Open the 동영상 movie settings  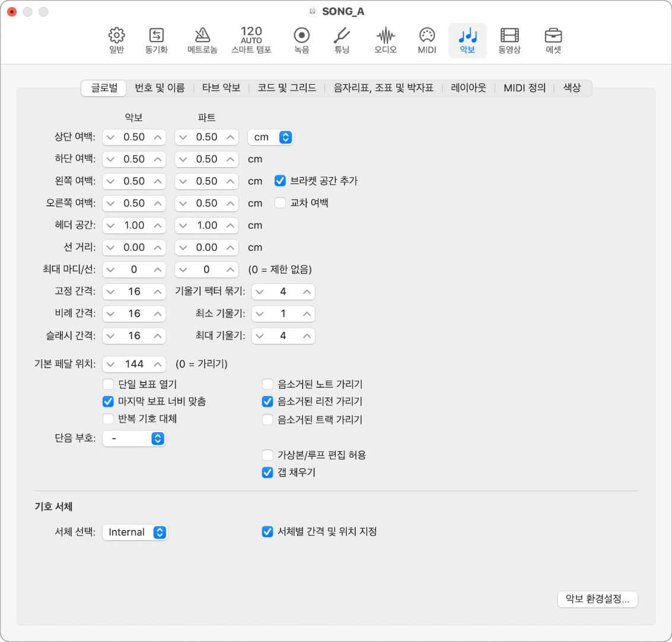click(x=509, y=40)
